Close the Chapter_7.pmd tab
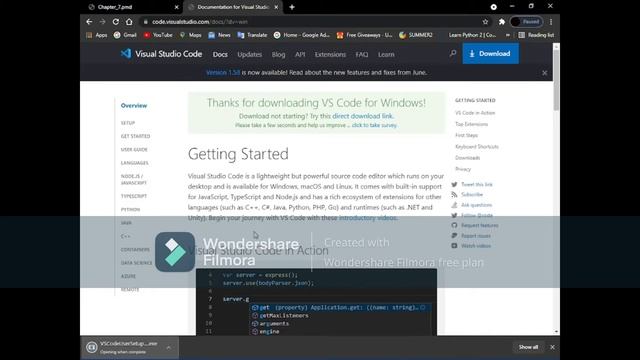 pos(176,7)
